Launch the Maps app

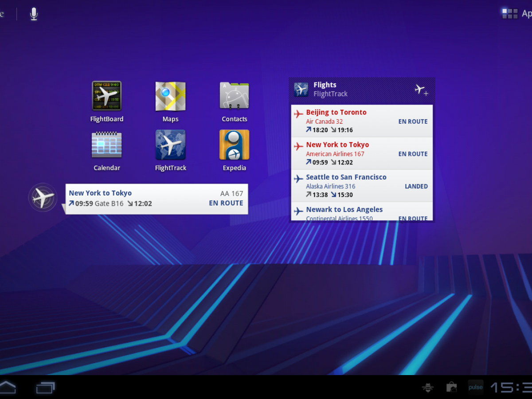[x=170, y=96]
